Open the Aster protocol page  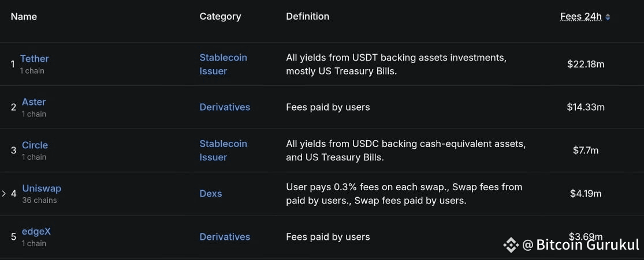(33, 102)
